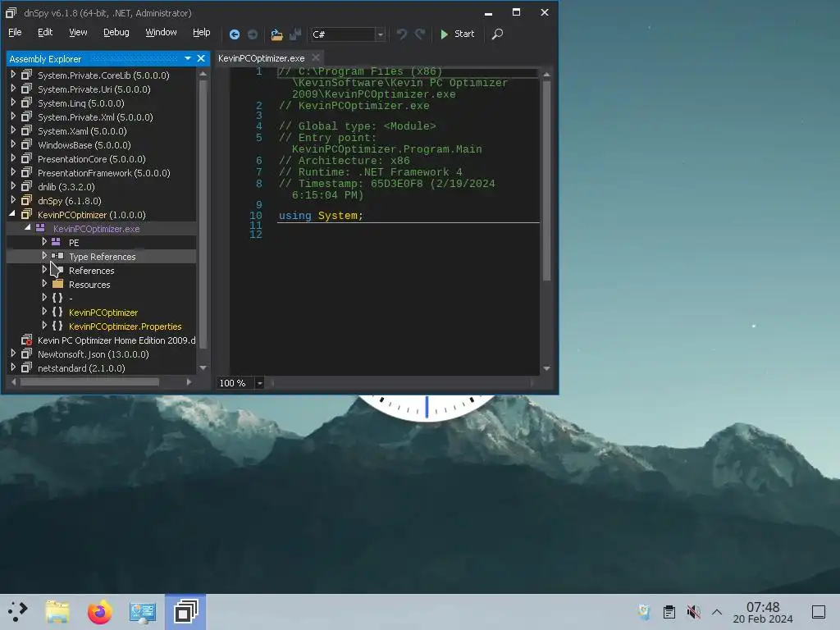This screenshot has width=840, height=630.
Task: Select System.Xaml (5.0.0.0) row
Action: (x=82, y=131)
